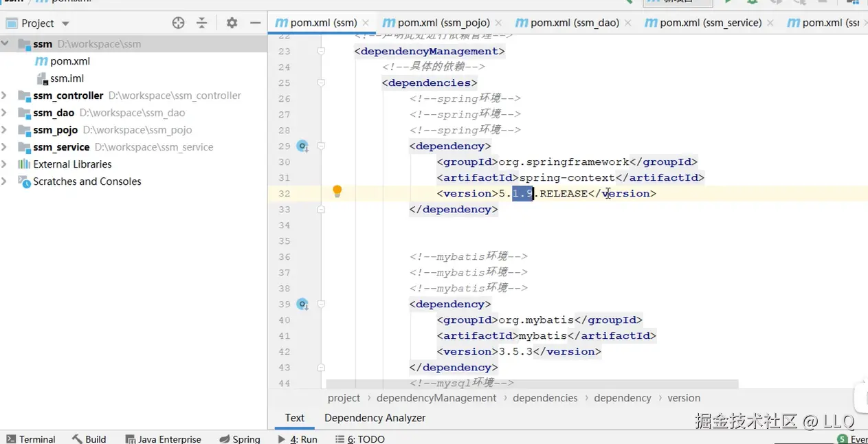Select the Text editor tab
The width and height of the screenshot is (868, 444).
click(295, 418)
